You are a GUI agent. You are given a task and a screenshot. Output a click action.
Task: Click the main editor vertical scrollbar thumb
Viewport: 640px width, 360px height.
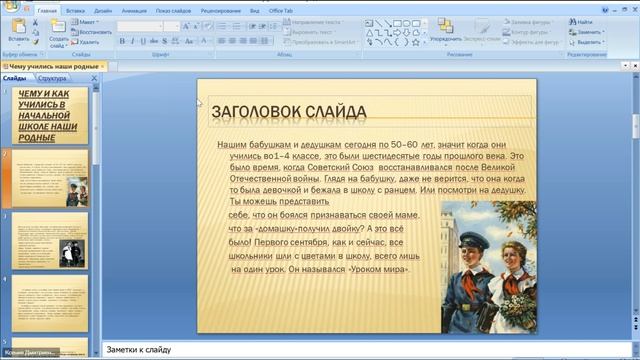(636, 126)
